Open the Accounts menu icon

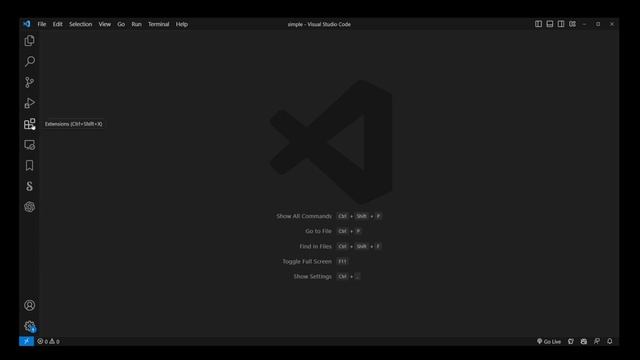click(x=29, y=305)
